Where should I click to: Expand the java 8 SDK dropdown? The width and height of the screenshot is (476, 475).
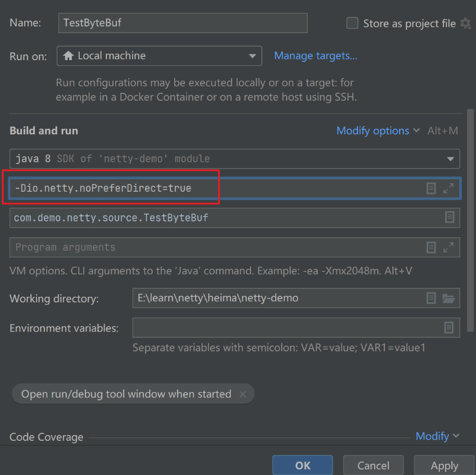click(450, 159)
